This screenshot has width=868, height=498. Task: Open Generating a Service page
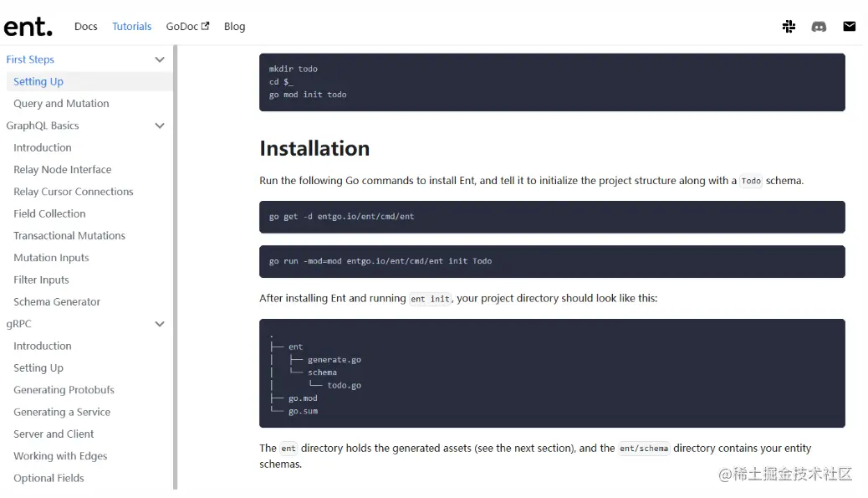point(62,412)
